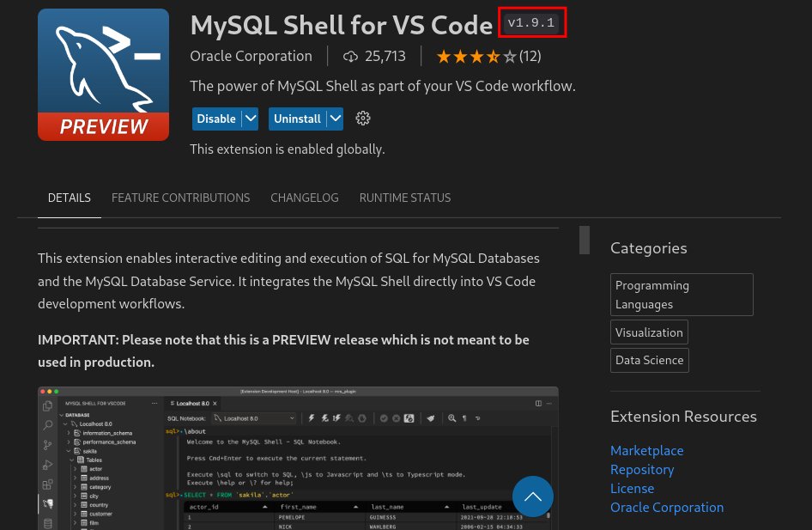
Task: Click the Categories heading
Action: pos(648,248)
